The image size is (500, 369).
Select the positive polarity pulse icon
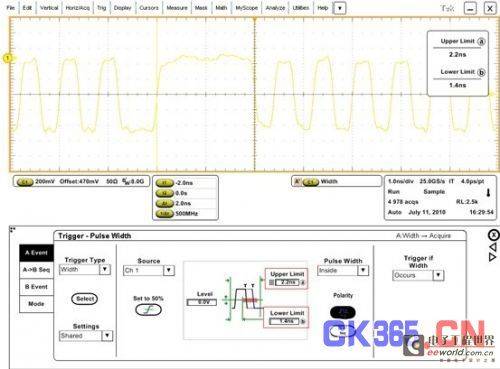(x=343, y=312)
